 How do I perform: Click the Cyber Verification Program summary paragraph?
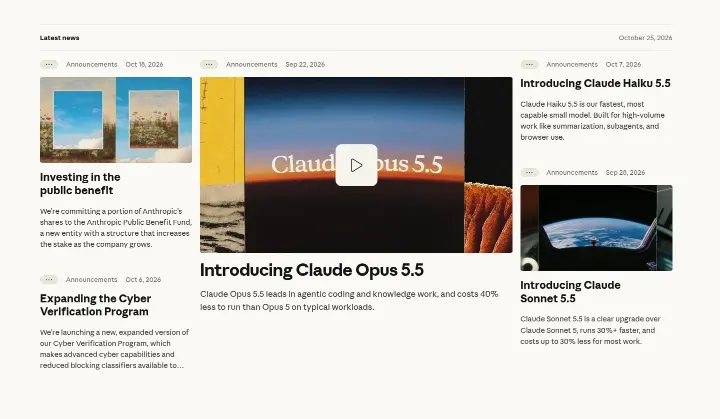pyautogui.click(x=114, y=349)
